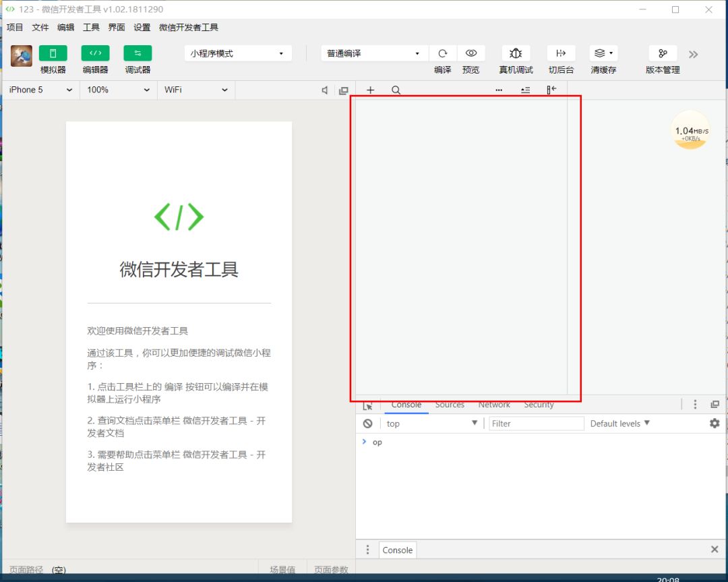Toggle the 编辑器 editor panel button
The height and width of the screenshot is (582, 728).
pyautogui.click(x=95, y=53)
